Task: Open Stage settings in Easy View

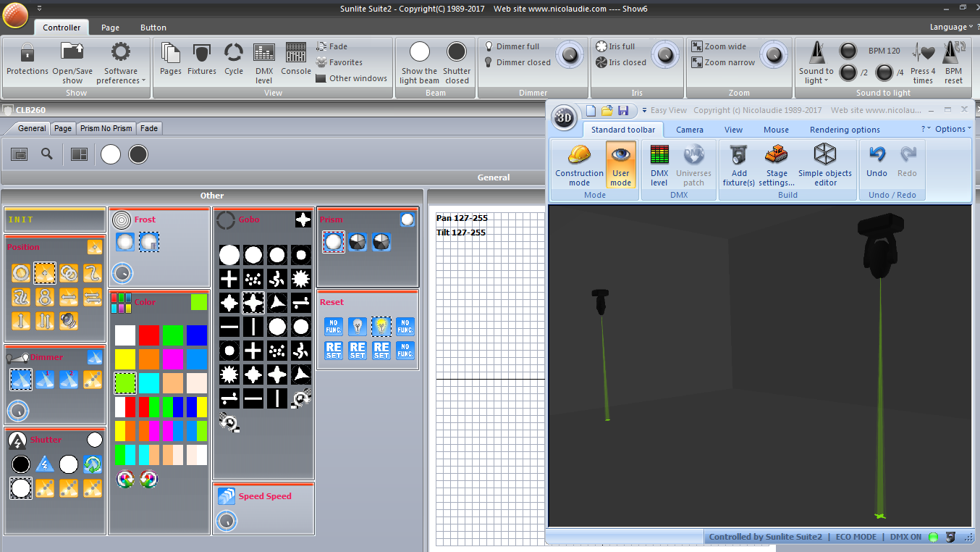Action: [x=777, y=165]
